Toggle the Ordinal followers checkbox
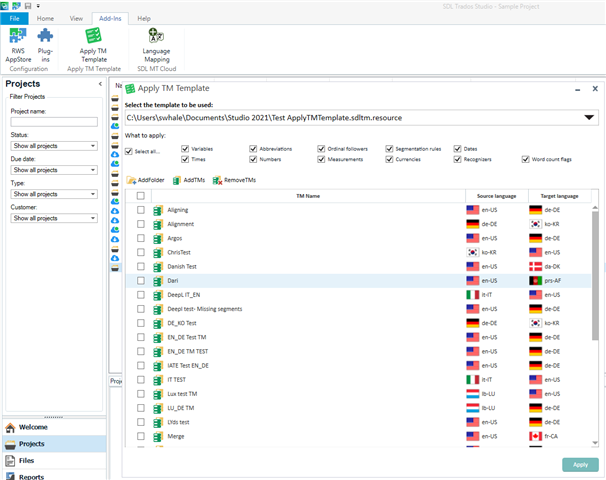Screen dimensions: 606x480 coord(321,149)
